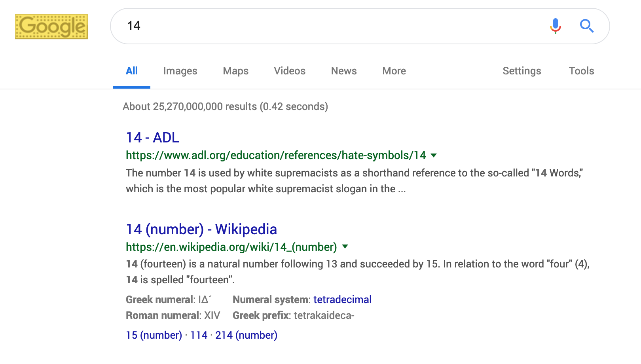Go to the News tab
Image resolution: width=641 pixels, height=364 pixels.
coord(344,71)
